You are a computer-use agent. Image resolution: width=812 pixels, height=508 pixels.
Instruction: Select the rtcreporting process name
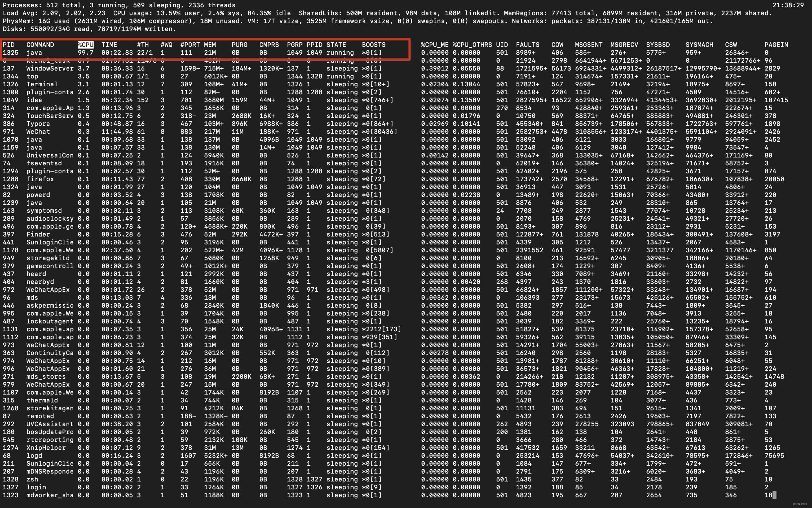[x=50, y=440]
